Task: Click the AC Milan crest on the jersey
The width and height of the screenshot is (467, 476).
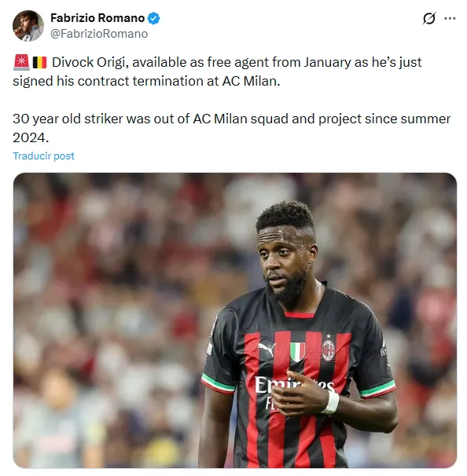Action: click(x=328, y=349)
